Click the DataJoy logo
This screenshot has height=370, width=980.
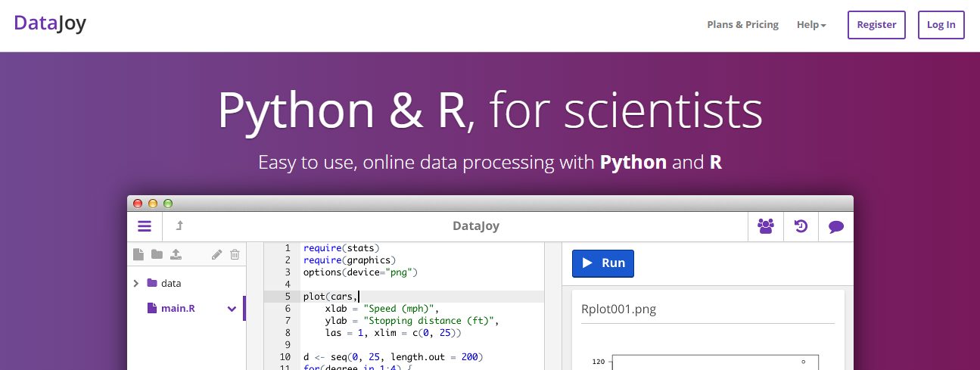coord(50,23)
